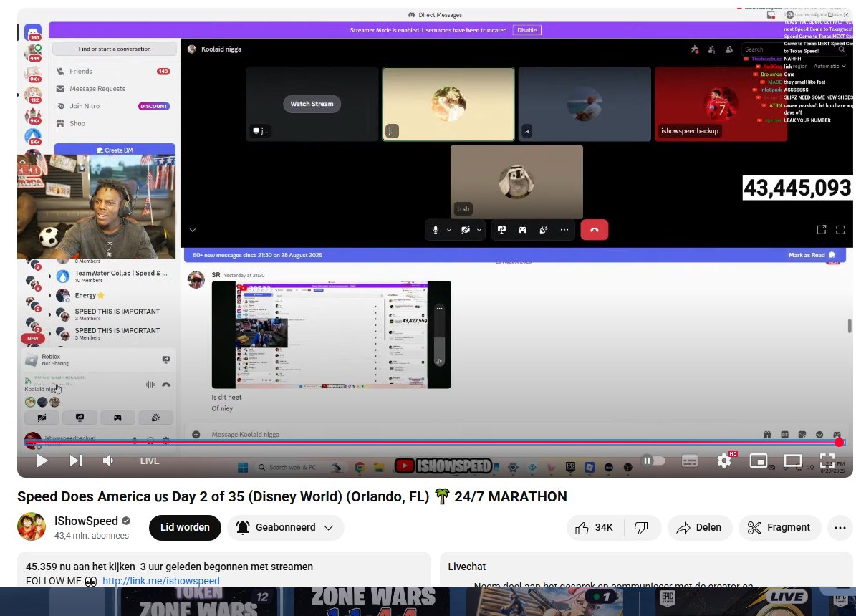Open the Windows Start button in the stream
Screen dimensions: 856x616
pos(243,468)
